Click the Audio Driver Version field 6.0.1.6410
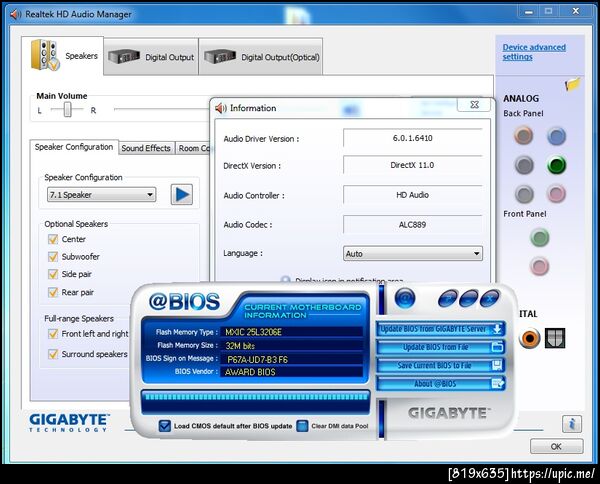600x484 pixels. pyautogui.click(x=412, y=138)
